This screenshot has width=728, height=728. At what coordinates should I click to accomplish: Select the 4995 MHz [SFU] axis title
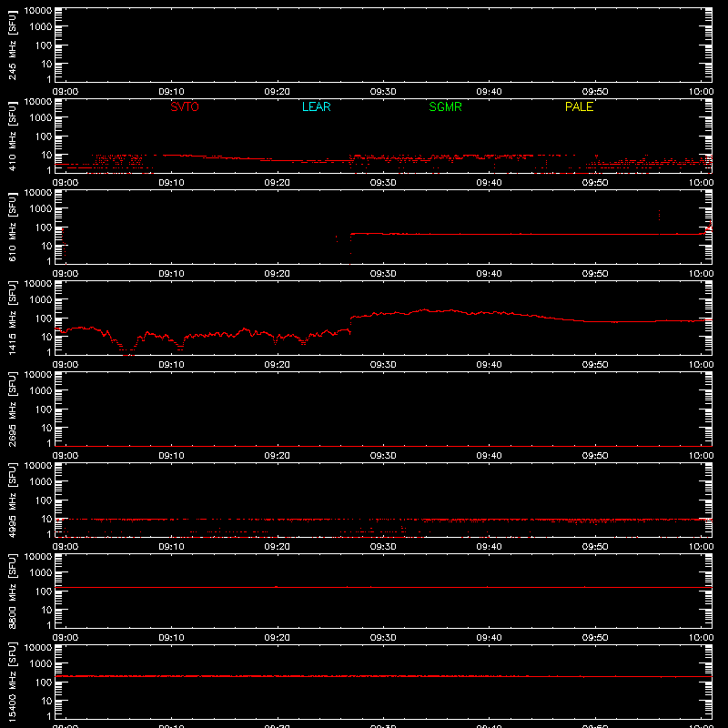click(12, 500)
